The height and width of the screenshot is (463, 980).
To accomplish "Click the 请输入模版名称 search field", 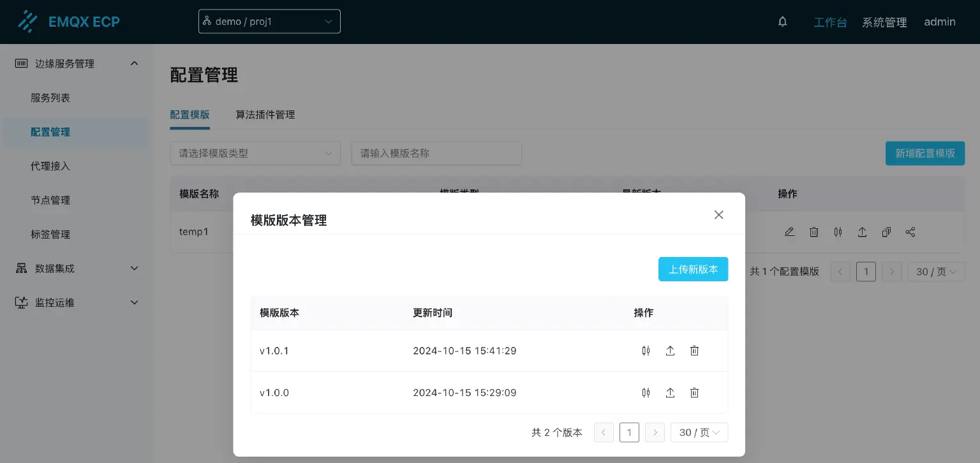I will 436,153.
